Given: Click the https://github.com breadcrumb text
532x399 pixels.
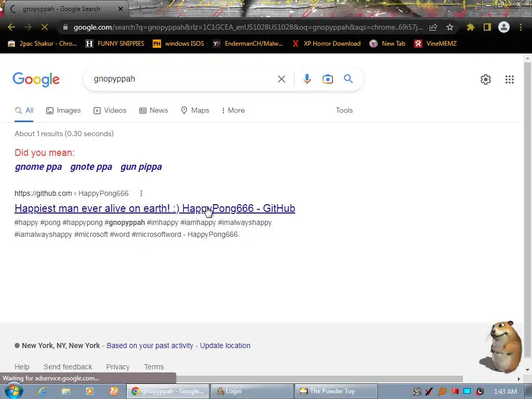Looking at the screenshot, I should coord(43,193).
